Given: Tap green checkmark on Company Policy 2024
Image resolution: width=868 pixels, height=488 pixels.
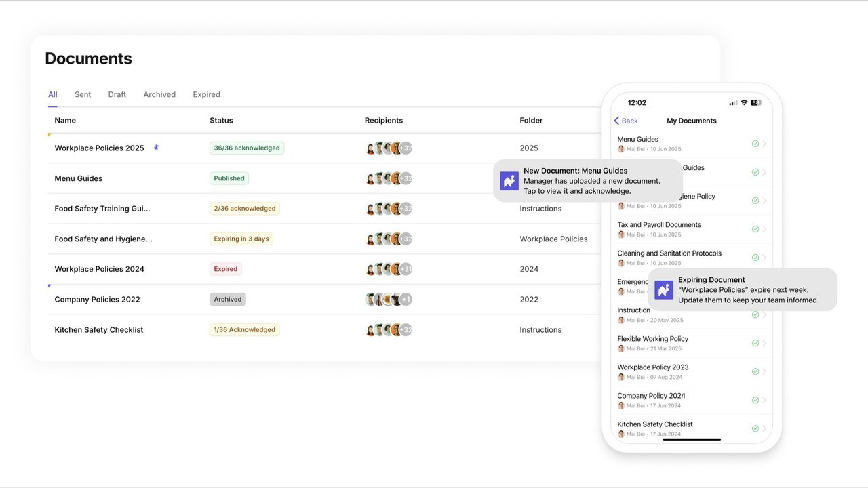Looking at the screenshot, I should 755,400.
